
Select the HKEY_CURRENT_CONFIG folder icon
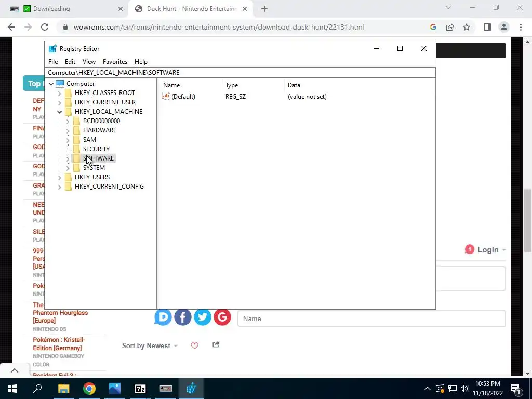click(68, 187)
